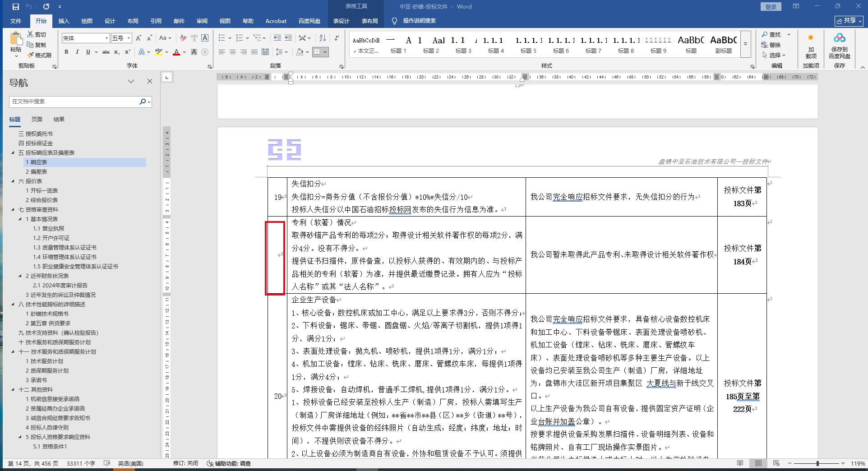The width and height of the screenshot is (868, 471).
Task: Open the font size dropdown (五号)
Action: tap(129, 38)
